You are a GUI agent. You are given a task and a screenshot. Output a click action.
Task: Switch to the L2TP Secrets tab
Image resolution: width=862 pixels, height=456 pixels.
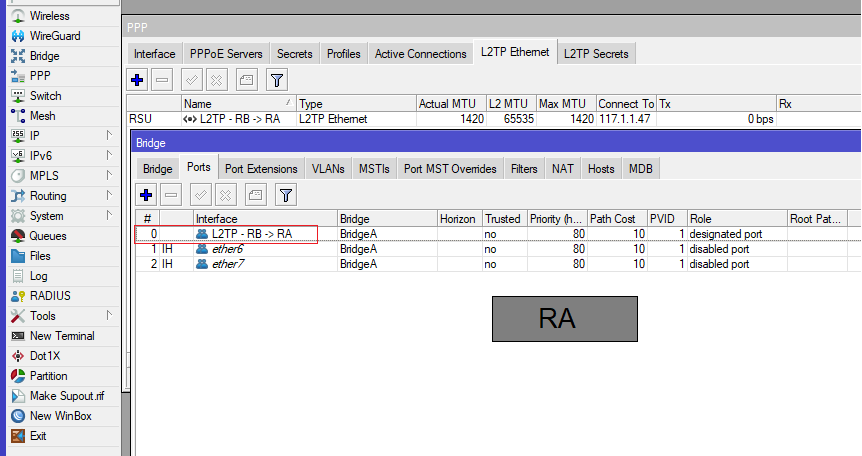(x=596, y=54)
